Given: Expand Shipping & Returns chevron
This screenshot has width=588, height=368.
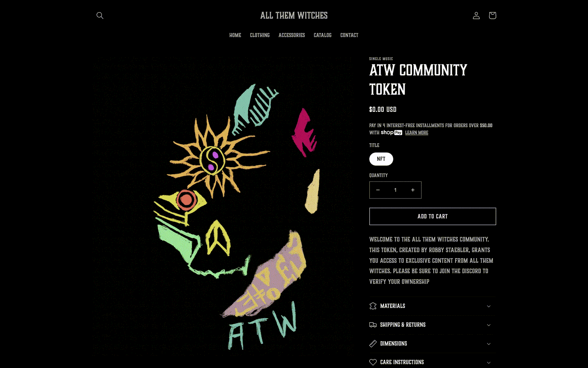Looking at the screenshot, I should (x=489, y=325).
